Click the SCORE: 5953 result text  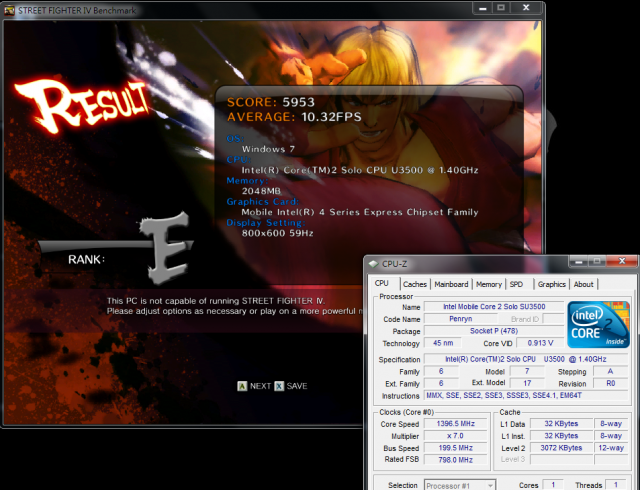point(271,102)
